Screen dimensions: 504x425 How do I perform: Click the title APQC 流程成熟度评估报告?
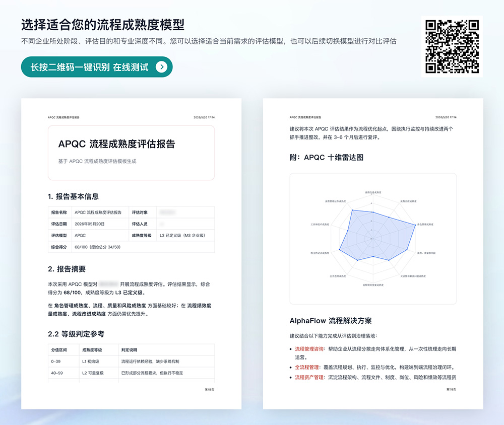117,144
